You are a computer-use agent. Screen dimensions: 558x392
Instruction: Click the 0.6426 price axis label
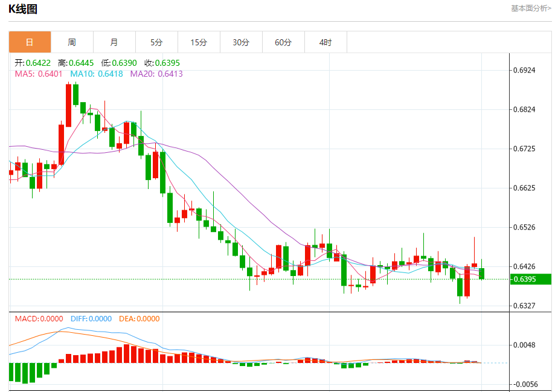point(524,266)
